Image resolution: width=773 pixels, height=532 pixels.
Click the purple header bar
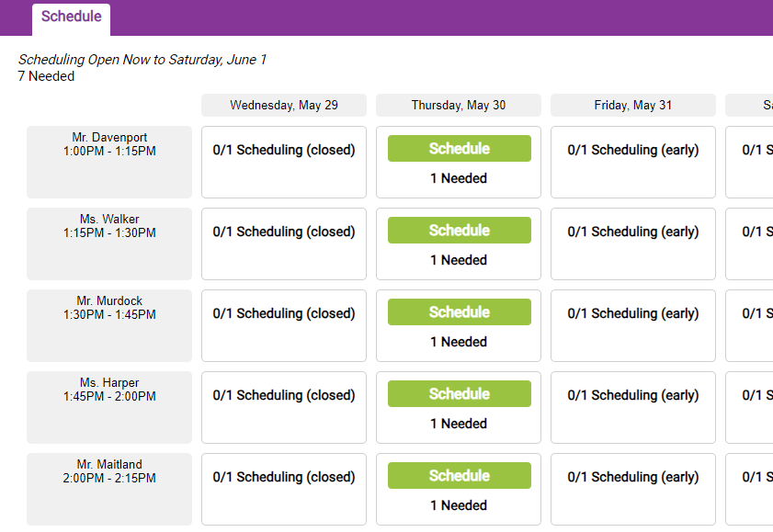tap(460, 16)
